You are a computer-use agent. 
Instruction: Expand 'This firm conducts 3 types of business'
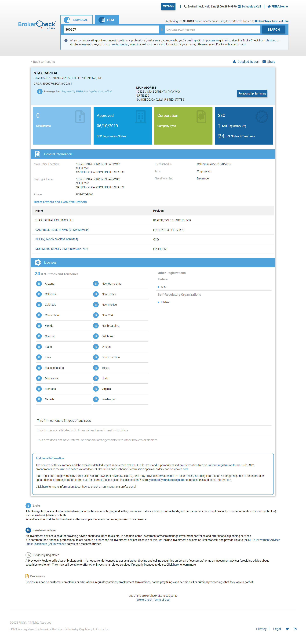[x=153, y=421]
